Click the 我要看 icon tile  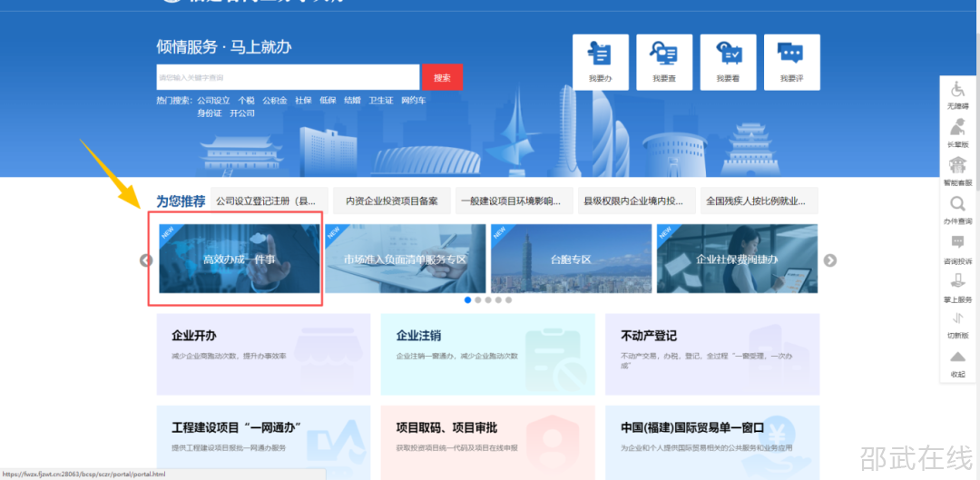pyautogui.click(x=728, y=62)
